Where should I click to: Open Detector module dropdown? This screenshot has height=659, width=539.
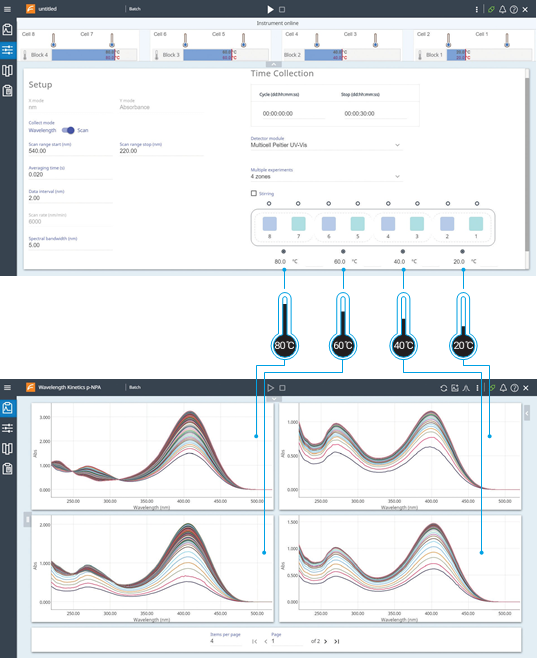(326, 145)
